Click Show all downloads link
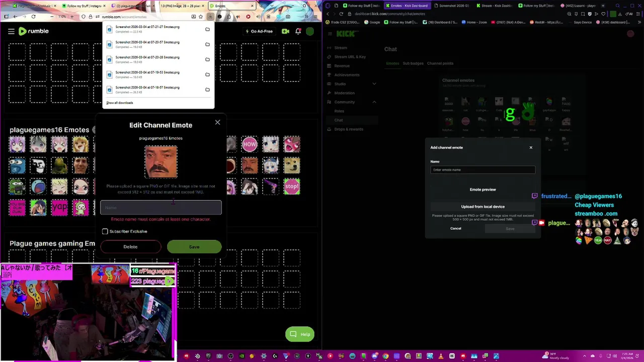The width and height of the screenshot is (644, 362). [x=120, y=103]
